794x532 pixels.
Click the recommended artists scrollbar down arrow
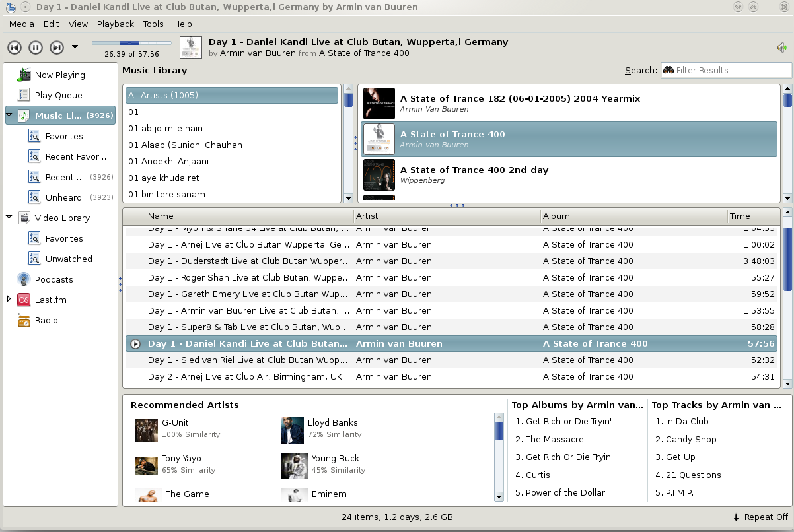point(499,496)
